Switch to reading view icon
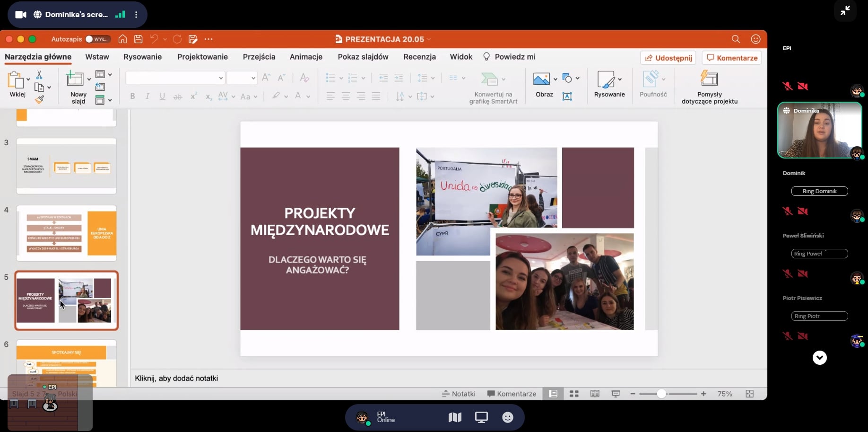 click(595, 394)
